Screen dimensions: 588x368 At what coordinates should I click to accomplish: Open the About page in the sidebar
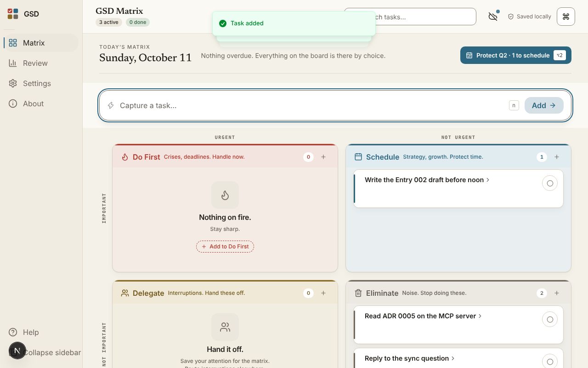click(41, 103)
